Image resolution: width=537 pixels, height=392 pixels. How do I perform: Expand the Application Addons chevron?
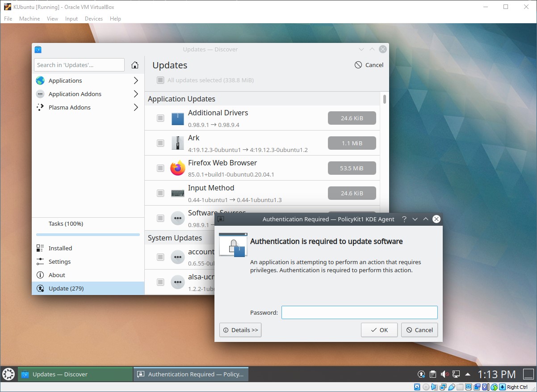pyautogui.click(x=136, y=94)
